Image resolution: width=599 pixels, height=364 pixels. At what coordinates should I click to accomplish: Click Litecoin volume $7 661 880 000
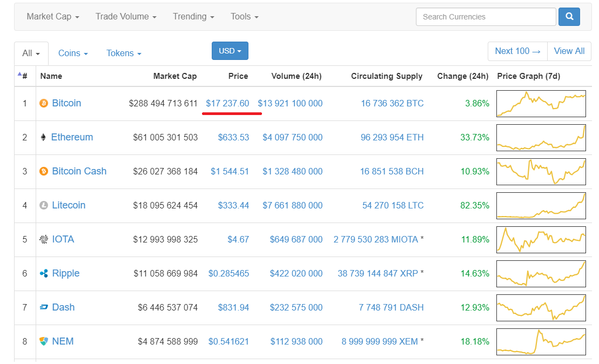click(x=292, y=205)
